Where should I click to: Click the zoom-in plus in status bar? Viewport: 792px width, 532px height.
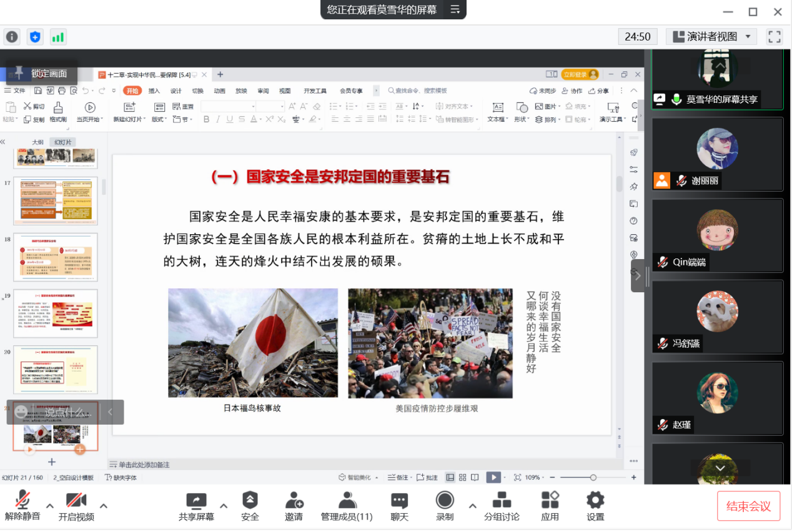point(633,478)
